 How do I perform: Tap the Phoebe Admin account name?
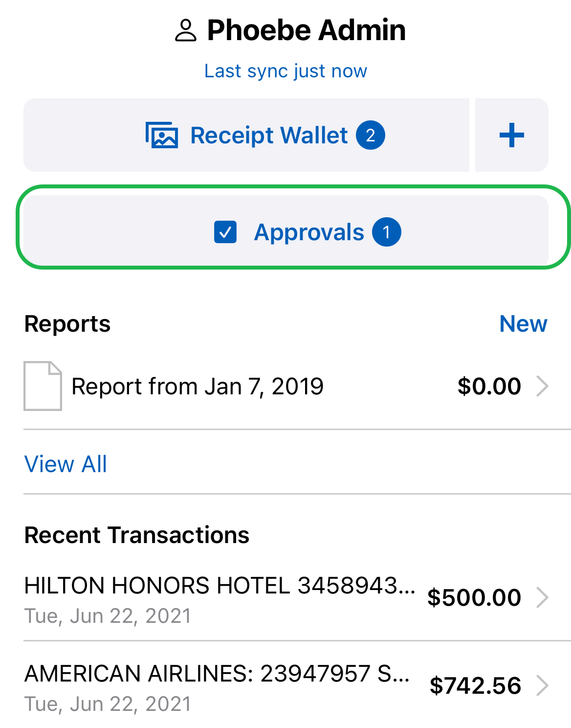pos(307,30)
